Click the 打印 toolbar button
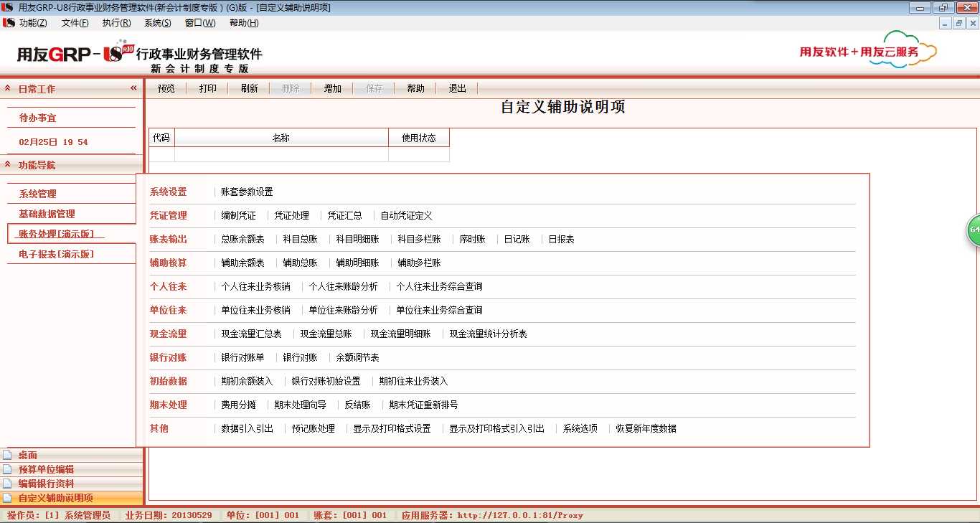 click(x=208, y=89)
